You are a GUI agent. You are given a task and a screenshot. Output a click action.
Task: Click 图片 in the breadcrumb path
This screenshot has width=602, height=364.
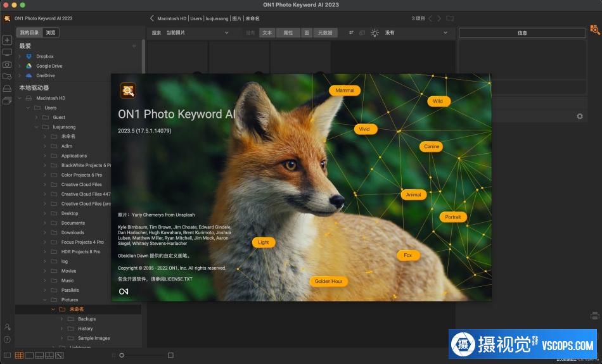(237, 18)
